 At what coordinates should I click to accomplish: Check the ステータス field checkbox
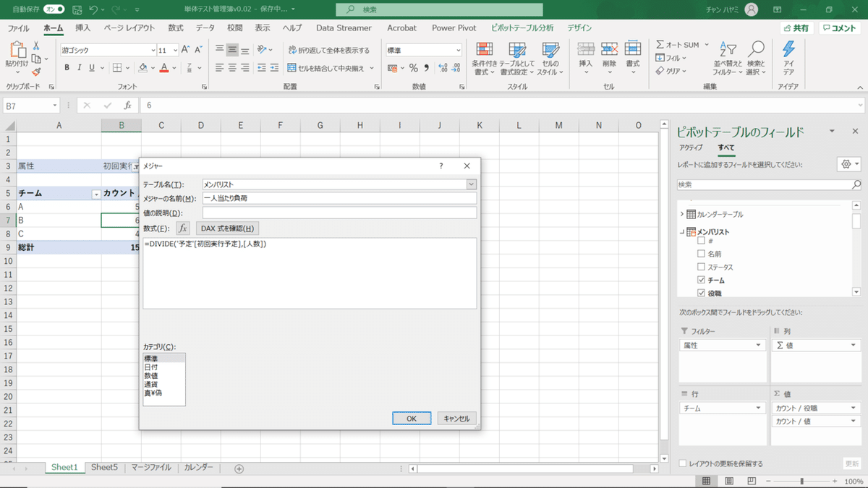coord(701,267)
